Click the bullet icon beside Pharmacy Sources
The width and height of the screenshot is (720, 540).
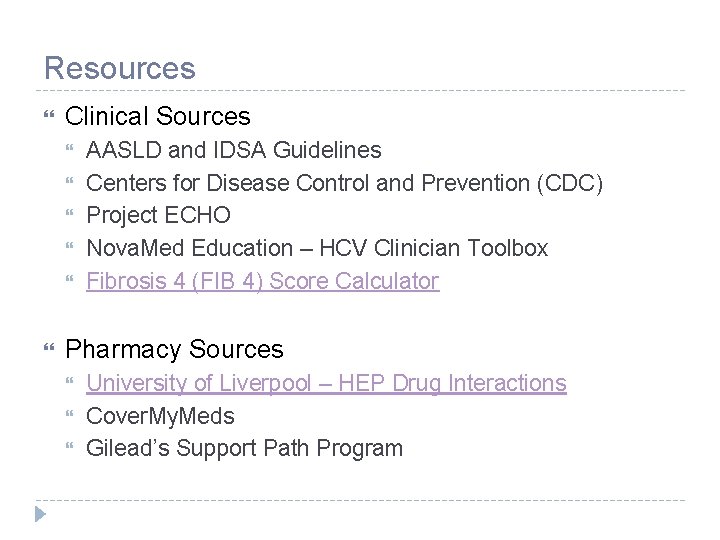[x=49, y=348]
